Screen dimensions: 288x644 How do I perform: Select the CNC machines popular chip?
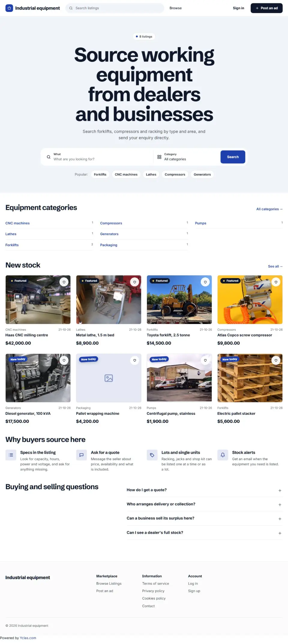click(126, 174)
